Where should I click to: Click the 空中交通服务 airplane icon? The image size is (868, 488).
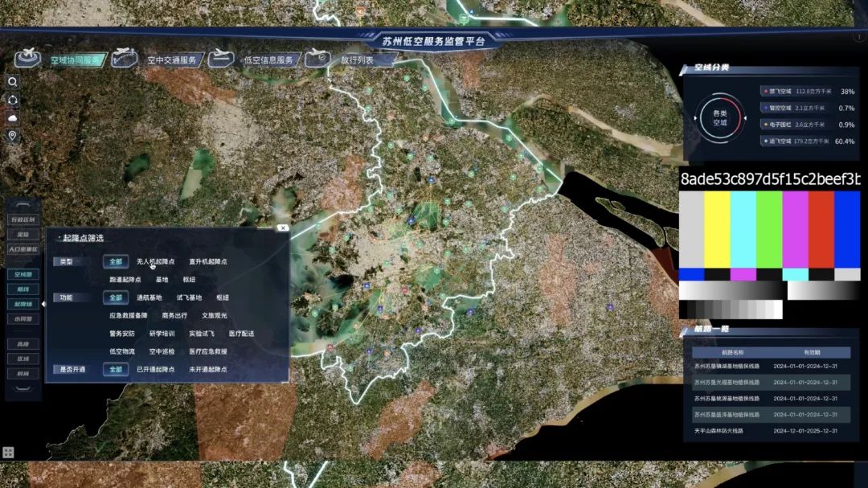(125, 58)
